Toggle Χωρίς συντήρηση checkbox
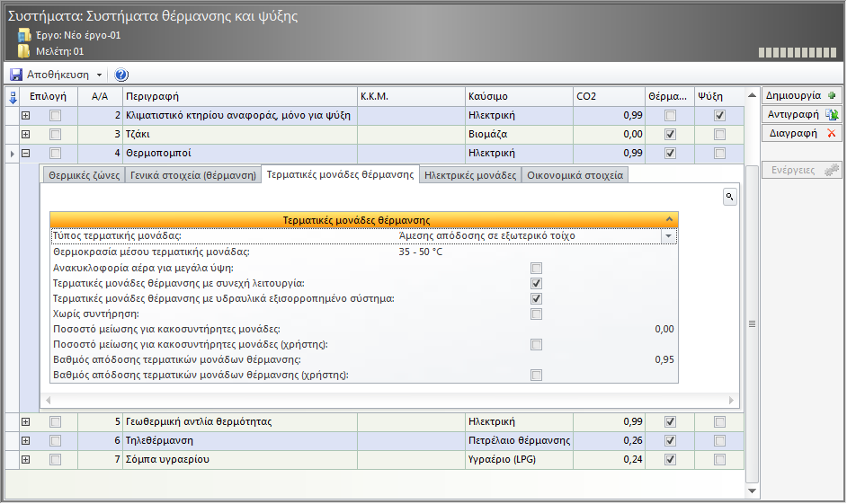Image resolution: width=847 pixels, height=504 pixels. (x=537, y=314)
